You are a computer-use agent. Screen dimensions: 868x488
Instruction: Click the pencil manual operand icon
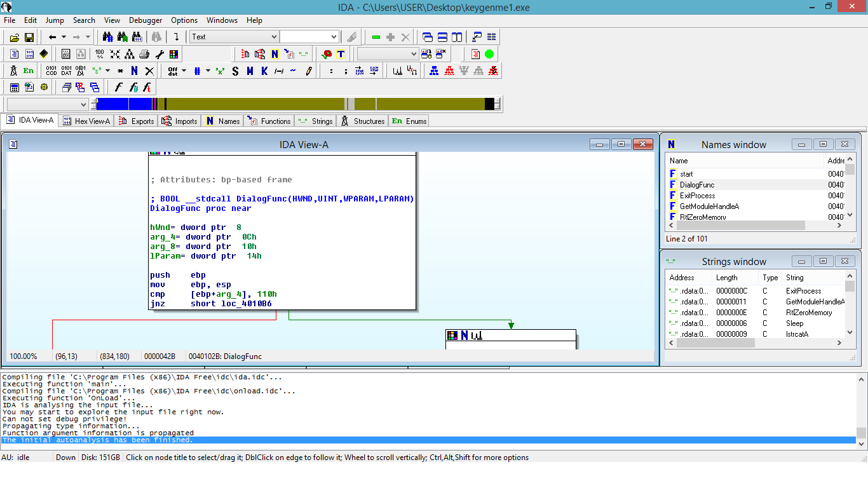(309, 71)
